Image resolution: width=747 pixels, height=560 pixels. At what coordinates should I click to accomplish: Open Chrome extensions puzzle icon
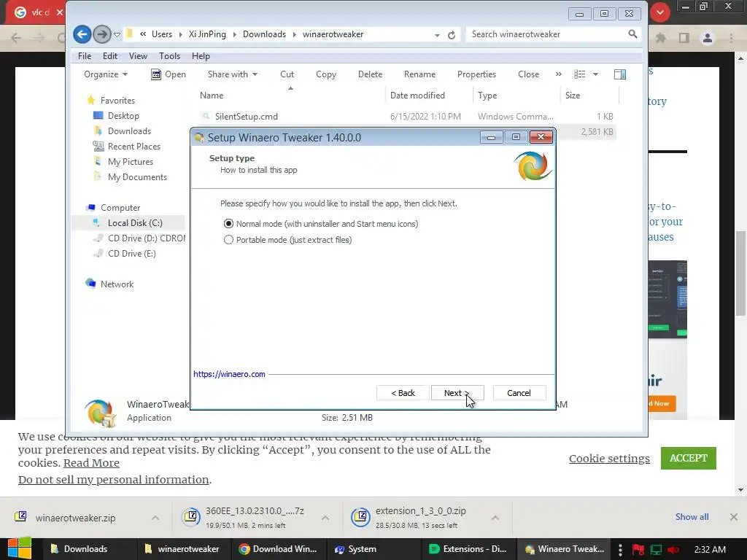pos(661,38)
